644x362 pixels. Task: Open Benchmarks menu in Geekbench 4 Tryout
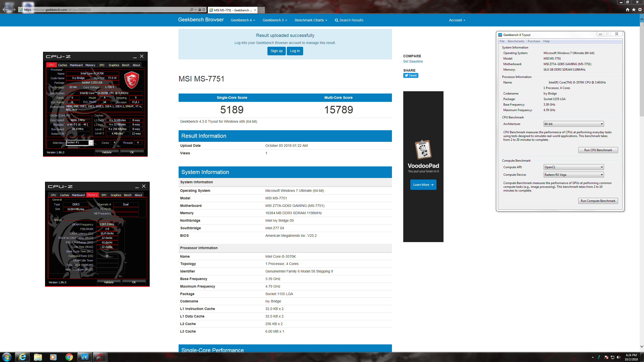[516, 41]
